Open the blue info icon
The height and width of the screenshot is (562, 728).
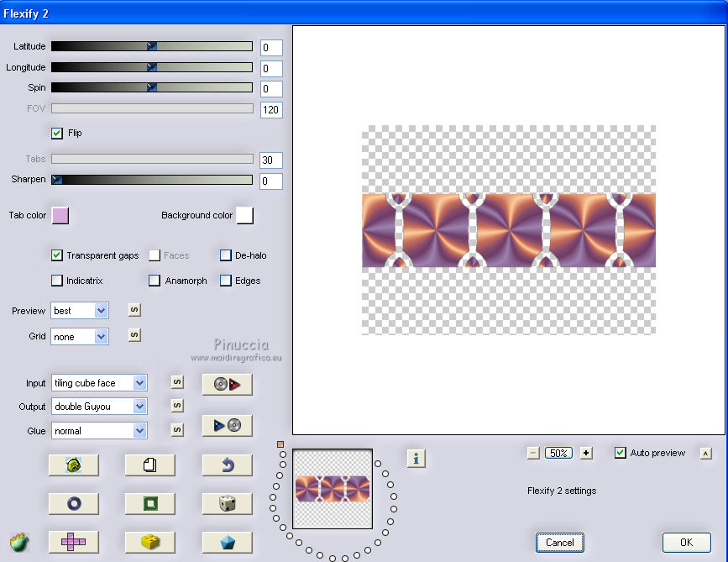416,459
